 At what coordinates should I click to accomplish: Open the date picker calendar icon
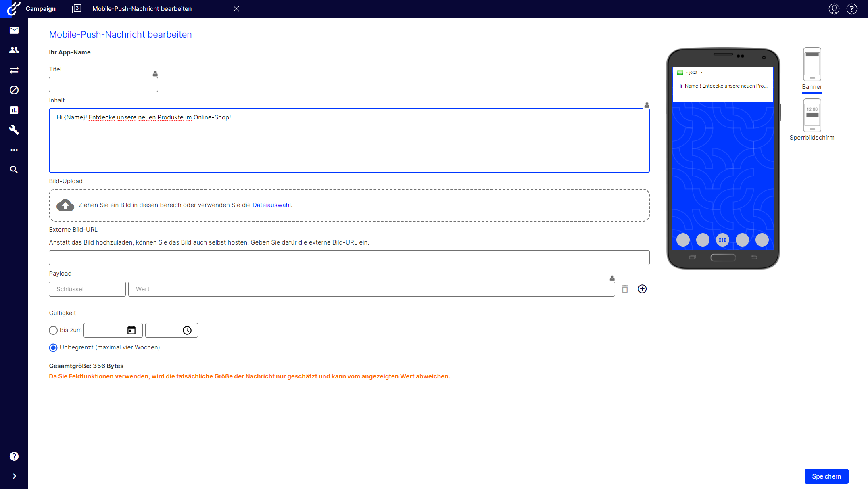(131, 330)
